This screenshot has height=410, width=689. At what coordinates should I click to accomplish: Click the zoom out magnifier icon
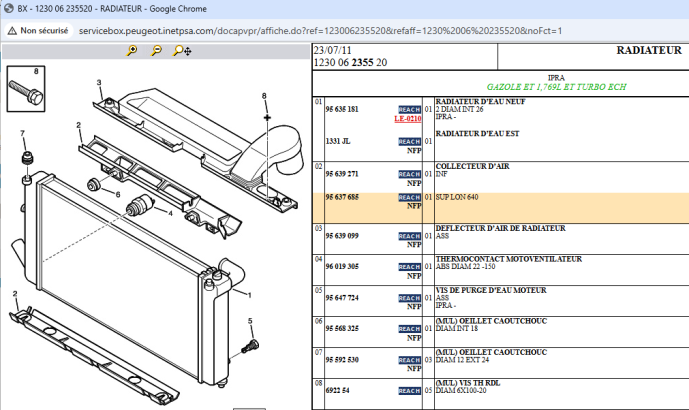[158, 51]
